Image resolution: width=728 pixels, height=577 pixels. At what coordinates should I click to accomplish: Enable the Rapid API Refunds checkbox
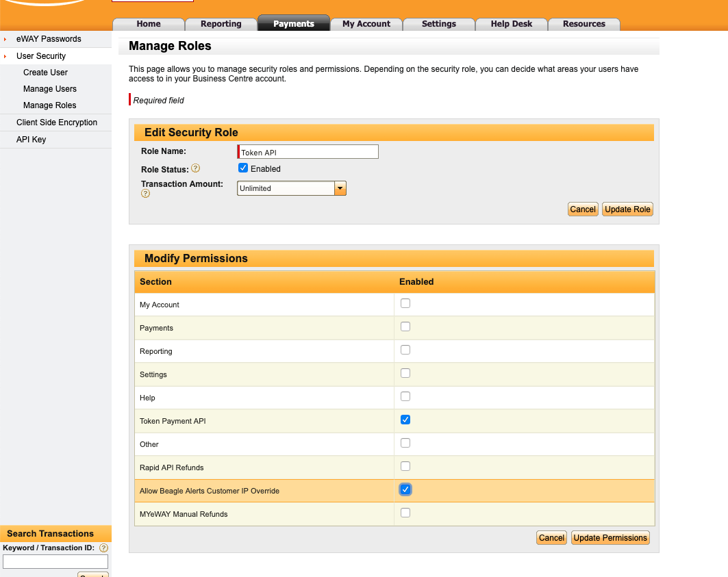pyautogui.click(x=405, y=466)
